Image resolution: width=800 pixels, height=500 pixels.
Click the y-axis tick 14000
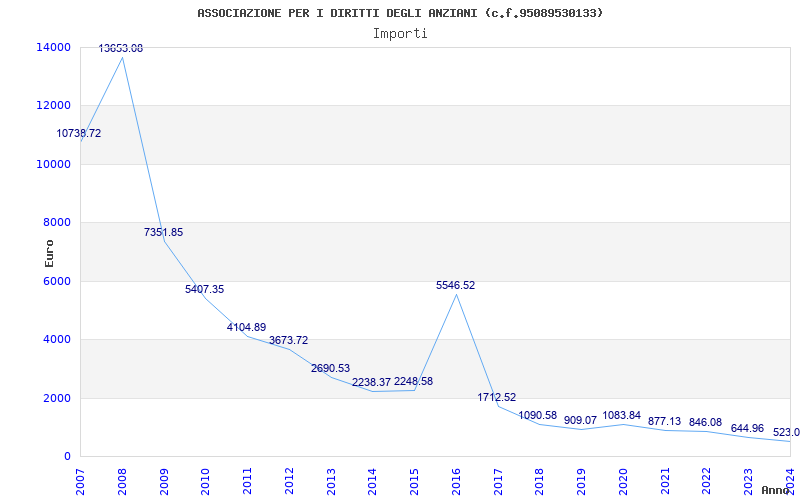tap(54, 47)
